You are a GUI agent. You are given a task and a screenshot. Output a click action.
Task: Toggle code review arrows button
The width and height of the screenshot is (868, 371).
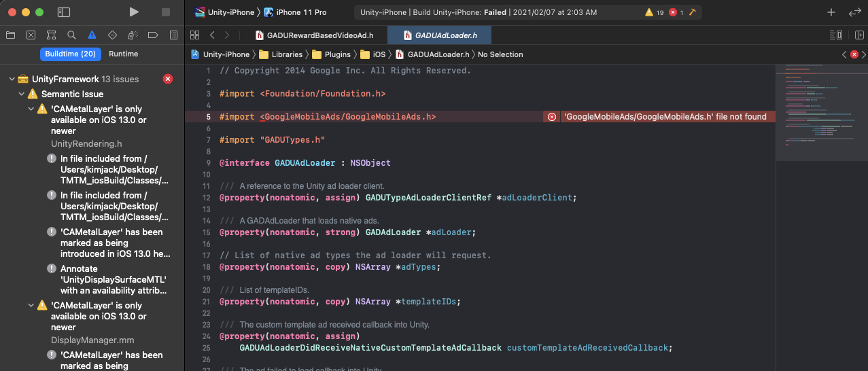[854, 12]
